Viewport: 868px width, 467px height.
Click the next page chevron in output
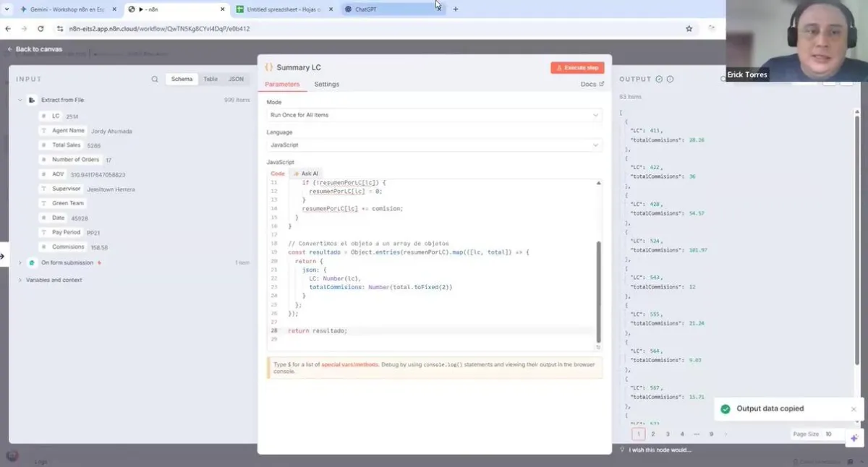coord(726,434)
